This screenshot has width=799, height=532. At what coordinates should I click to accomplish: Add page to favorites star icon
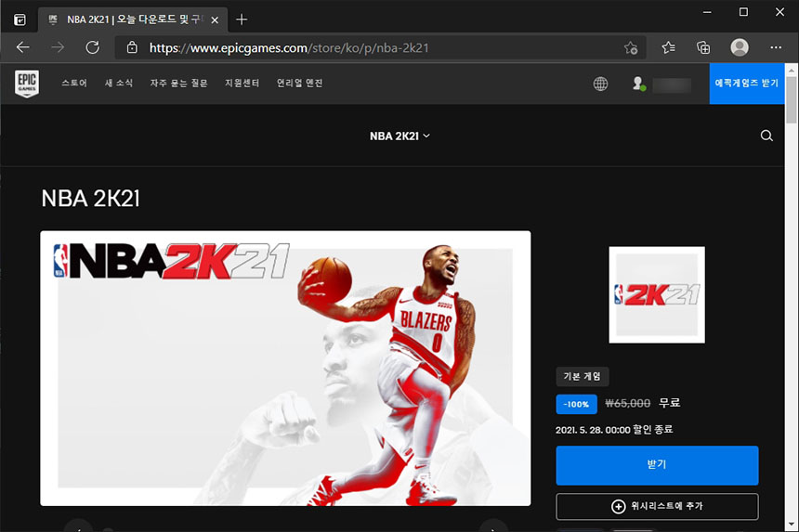click(631, 48)
